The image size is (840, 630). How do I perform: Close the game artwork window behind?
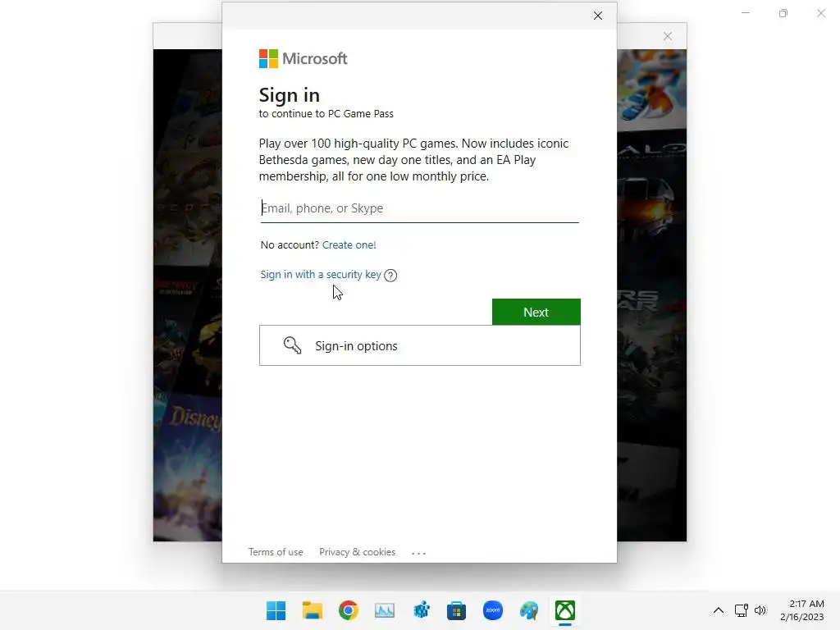(x=668, y=36)
